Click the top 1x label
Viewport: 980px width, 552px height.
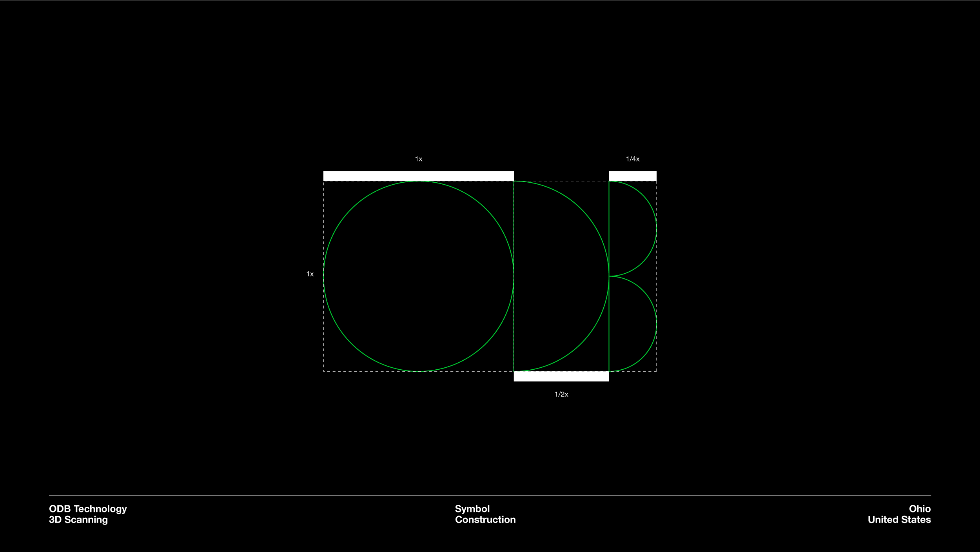pos(418,159)
